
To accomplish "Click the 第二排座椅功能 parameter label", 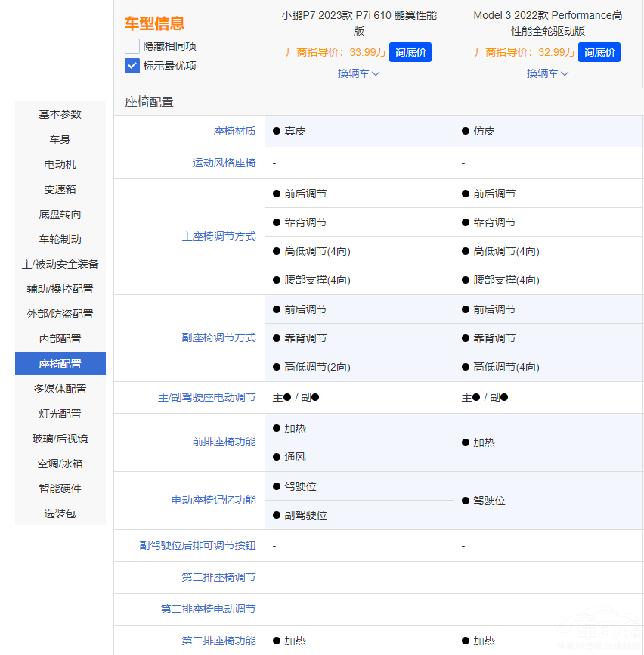I will pyautogui.click(x=218, y=641).
